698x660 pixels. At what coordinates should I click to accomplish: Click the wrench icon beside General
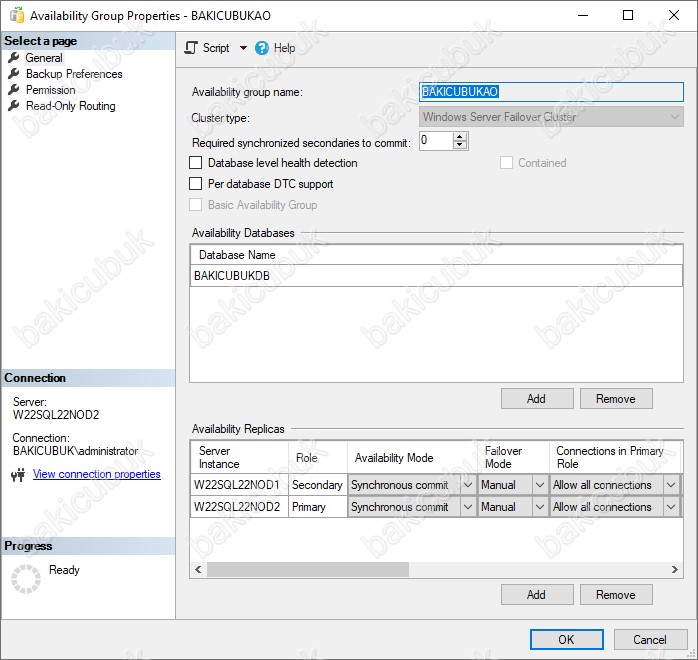[x=14, y=58]
